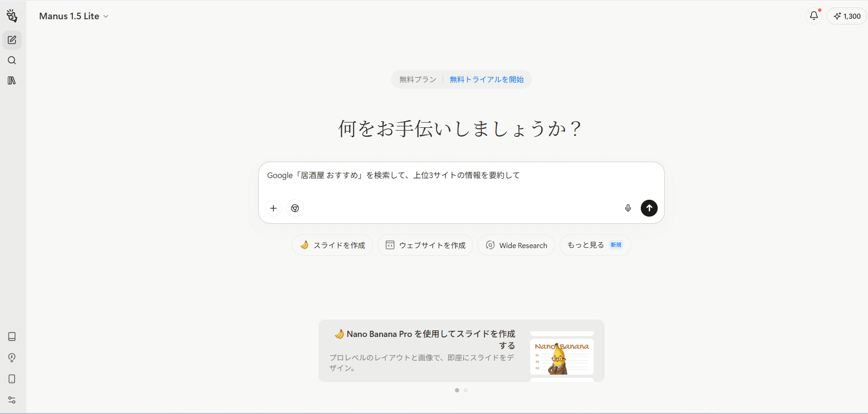Send the prompt with arrow button
868x414 pixels.
[x=649, y=208]
